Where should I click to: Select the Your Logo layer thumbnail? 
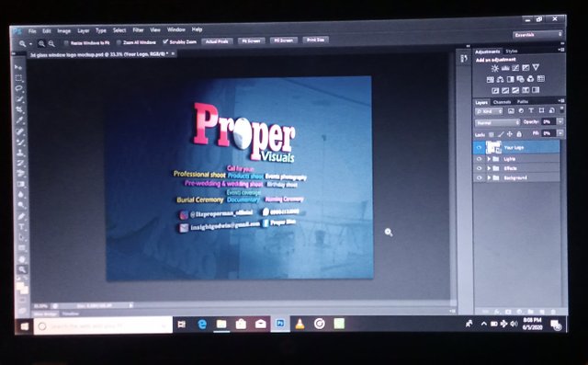[493, 147]
